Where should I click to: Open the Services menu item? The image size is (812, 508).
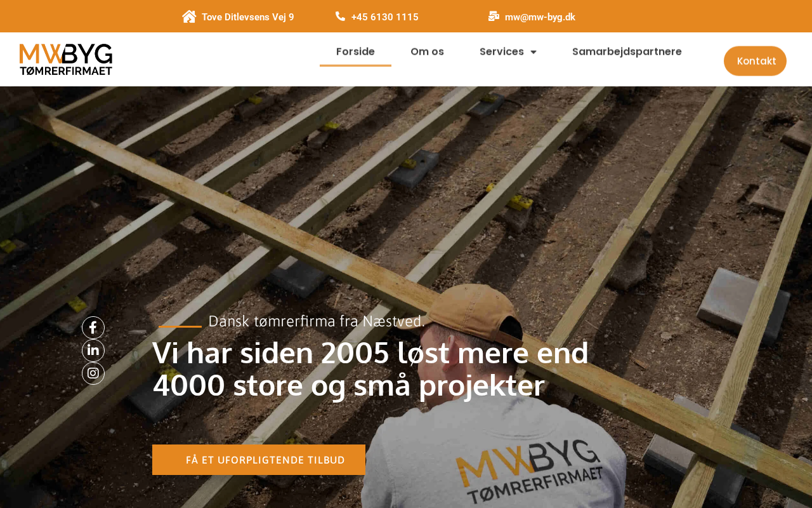(507, 51)
